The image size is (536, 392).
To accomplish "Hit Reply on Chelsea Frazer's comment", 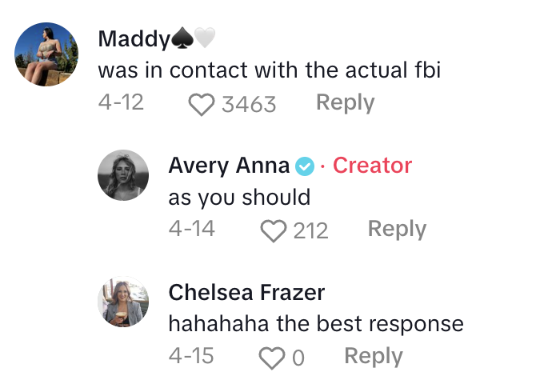I will click(x=373, y=356).
